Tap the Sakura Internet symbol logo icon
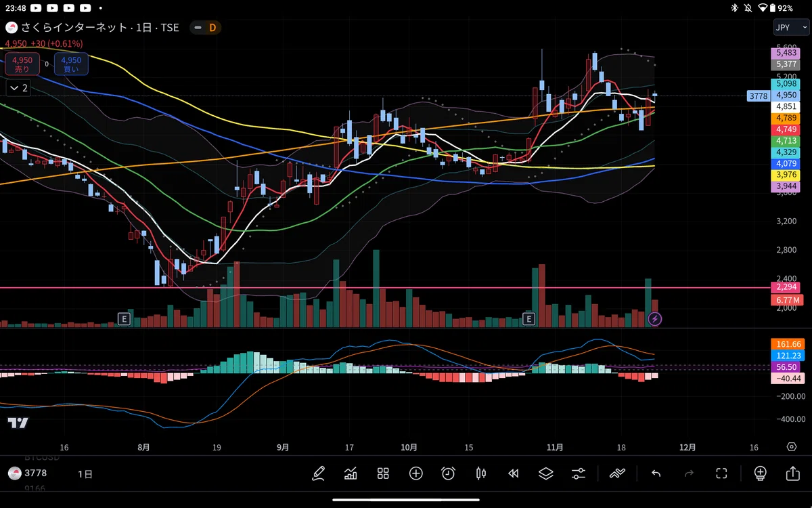812x508 pixels. (12, 28)
